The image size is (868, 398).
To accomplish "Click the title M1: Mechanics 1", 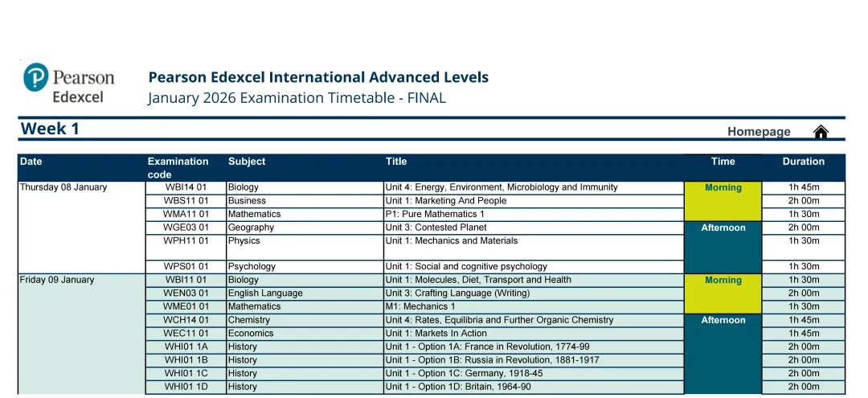I will [420, 306].
